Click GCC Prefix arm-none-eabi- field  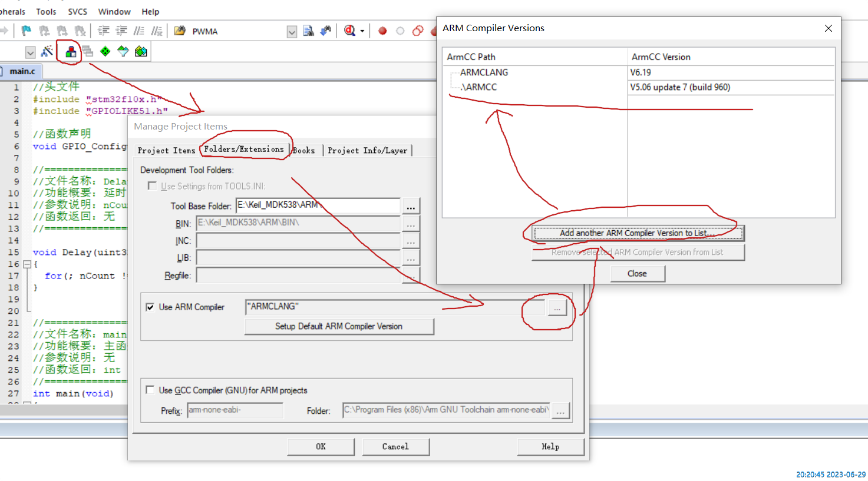235,410
